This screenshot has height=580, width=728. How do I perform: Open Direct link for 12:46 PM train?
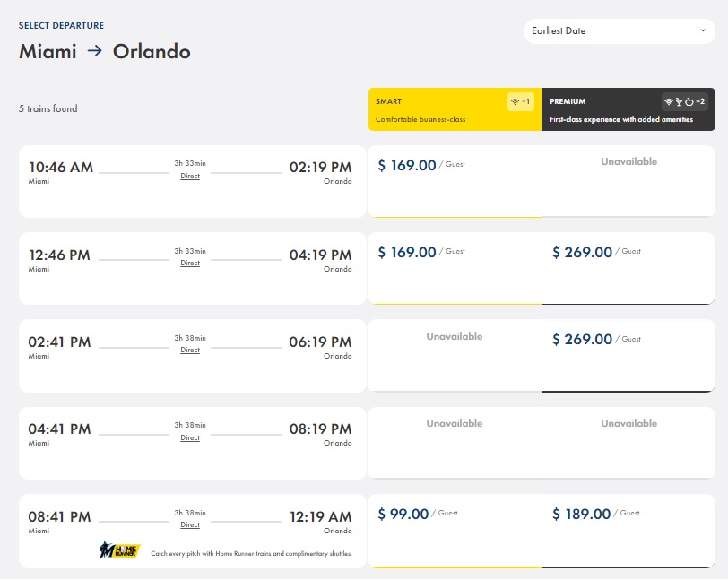[190, 263]
